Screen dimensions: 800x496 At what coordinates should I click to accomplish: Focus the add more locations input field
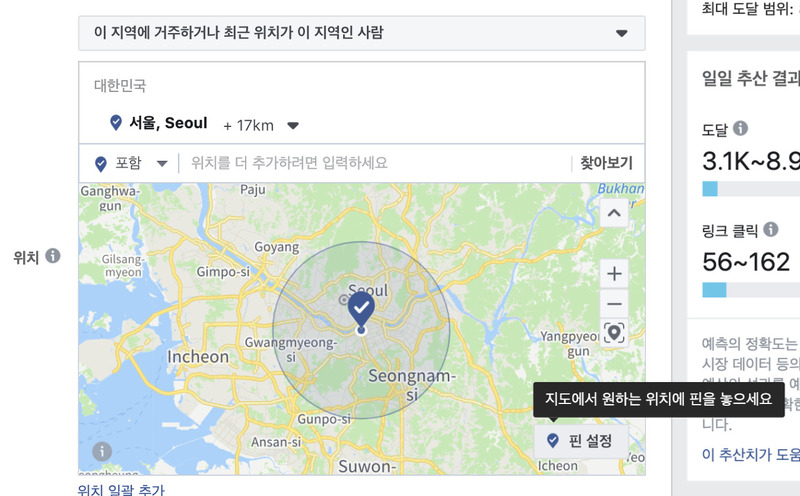(x=378, y=163)
